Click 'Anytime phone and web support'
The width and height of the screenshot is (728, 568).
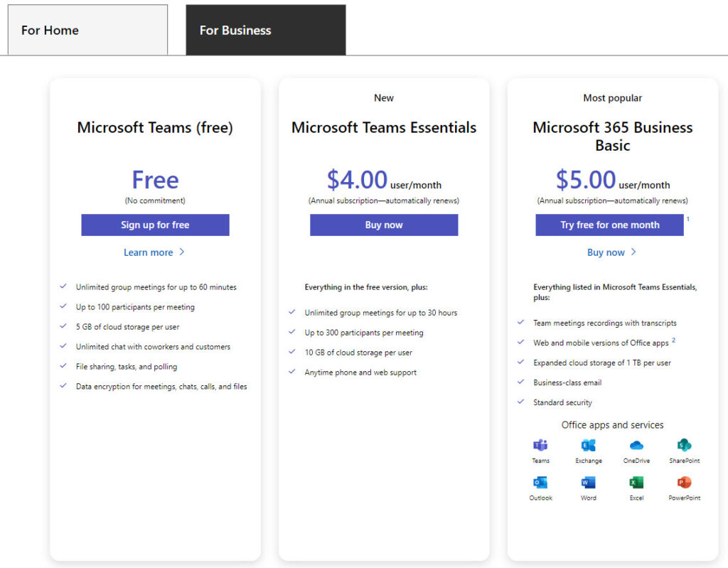[x=360, y=373]
